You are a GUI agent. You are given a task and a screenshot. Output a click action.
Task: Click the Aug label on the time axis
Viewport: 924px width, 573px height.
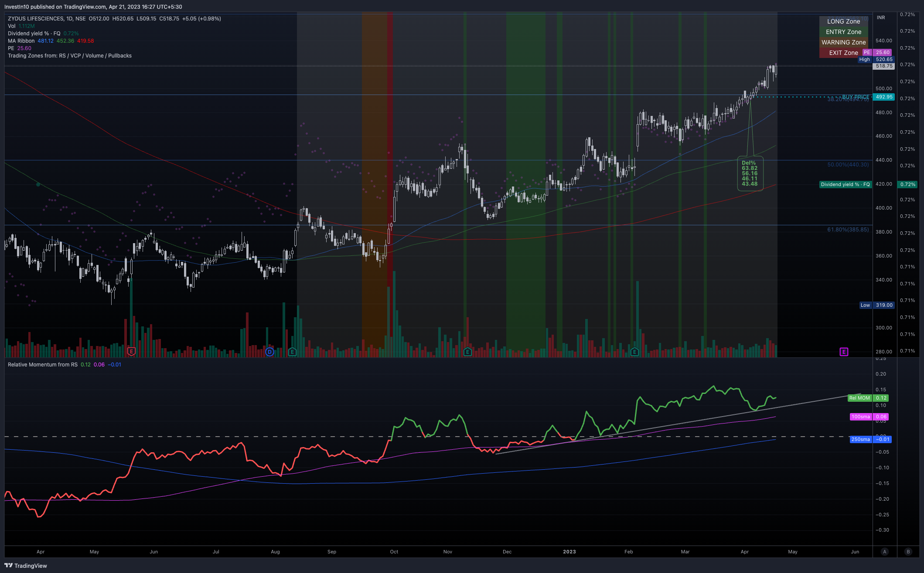coord(275,552)
